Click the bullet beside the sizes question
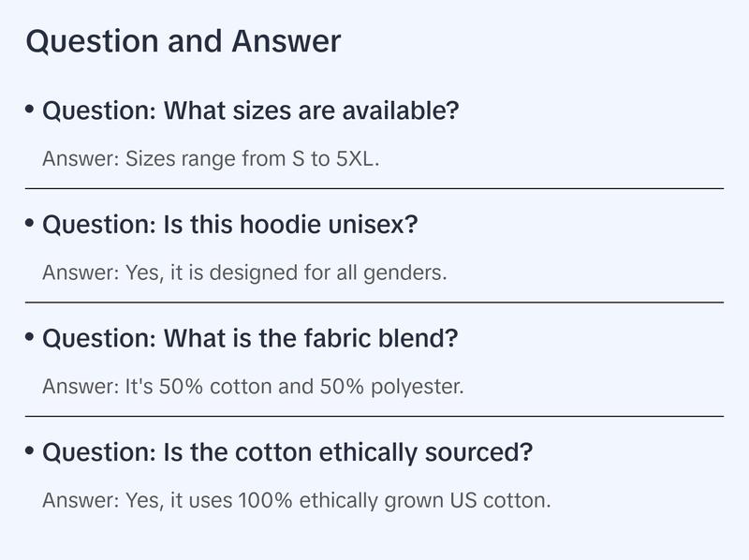This screenshot has width=749, height=560. click(x=30, y=110)
